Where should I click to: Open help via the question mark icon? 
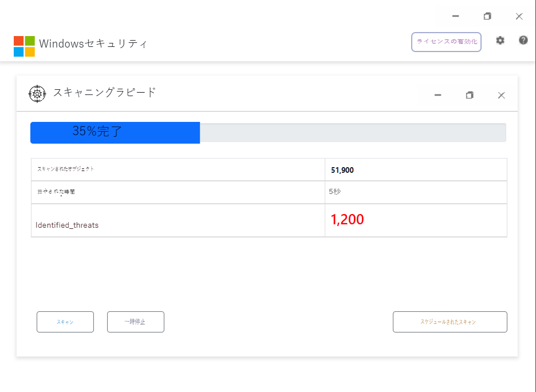click(523, 40)
